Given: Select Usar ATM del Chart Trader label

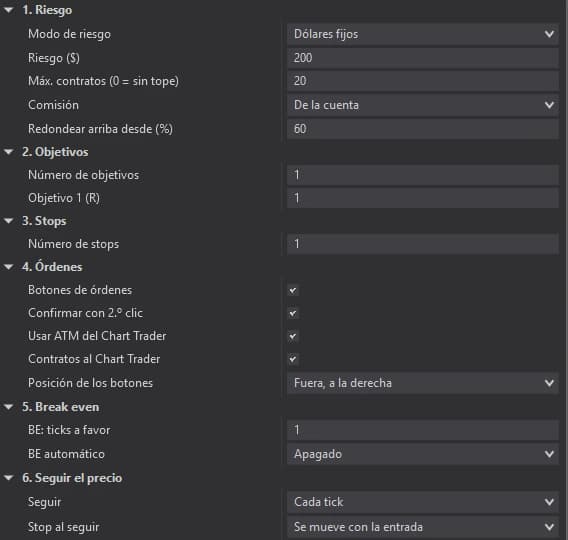Looking at the screenshot, I should click(97, 336).
